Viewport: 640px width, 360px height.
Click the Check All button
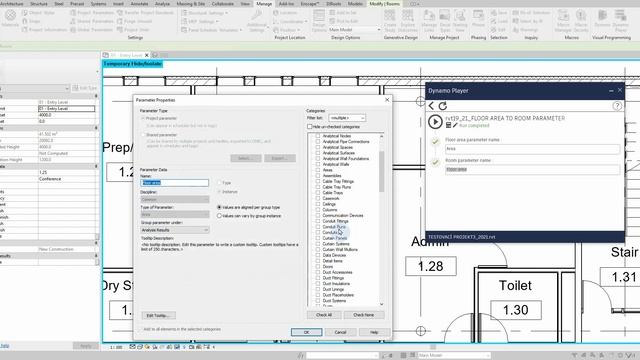pos(324,315)
